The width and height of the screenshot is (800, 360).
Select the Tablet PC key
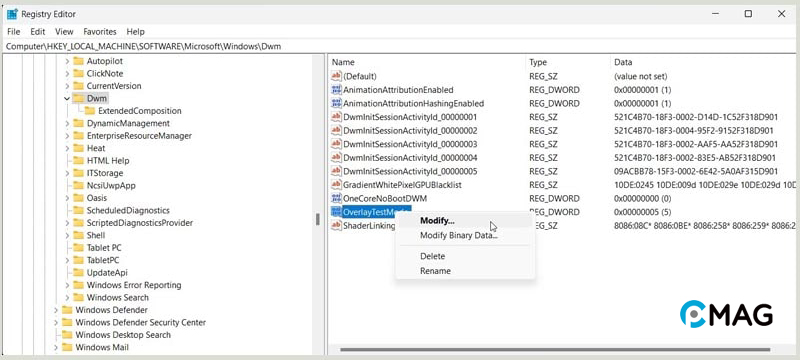(104, 247)
